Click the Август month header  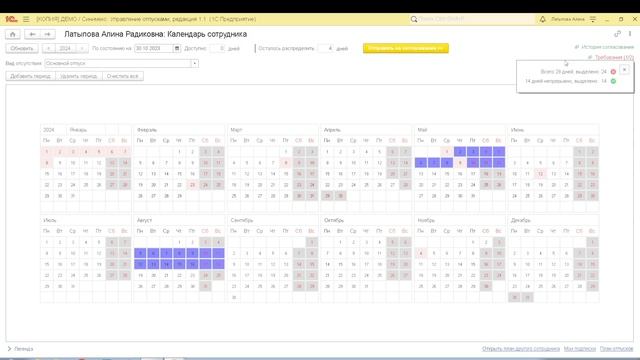tap(144, 220)
